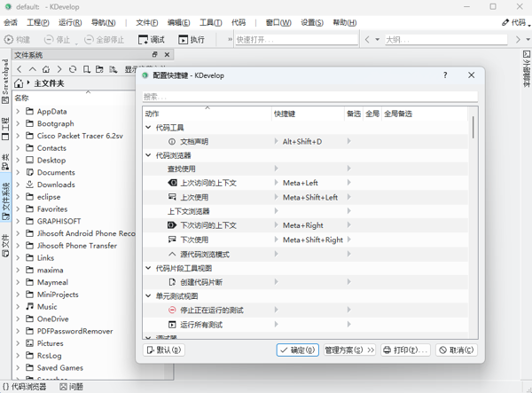Click the 创建代码片断 document icon

(172, 282)
